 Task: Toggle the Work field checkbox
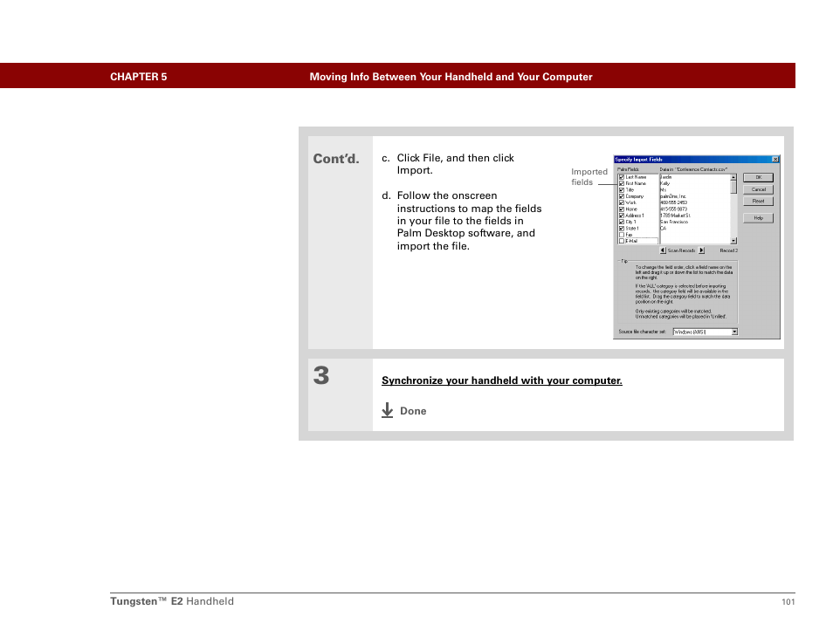[622, 202]
